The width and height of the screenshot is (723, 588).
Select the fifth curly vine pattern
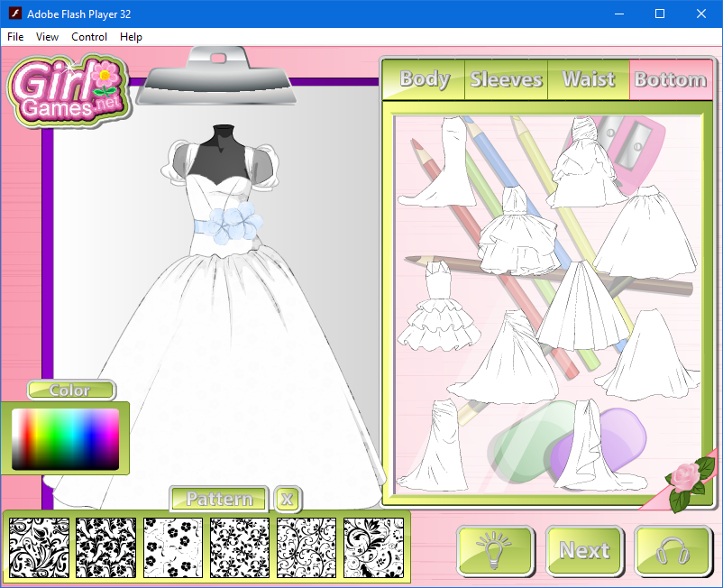[x=307, y=547]
